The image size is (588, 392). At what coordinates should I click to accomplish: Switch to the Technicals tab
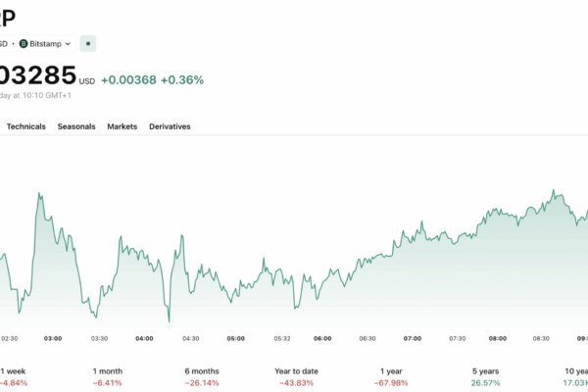26,126
